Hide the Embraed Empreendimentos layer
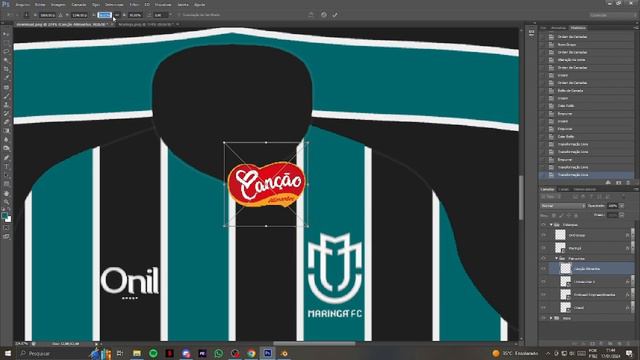The image size is (640, 360). click(543, 294)
